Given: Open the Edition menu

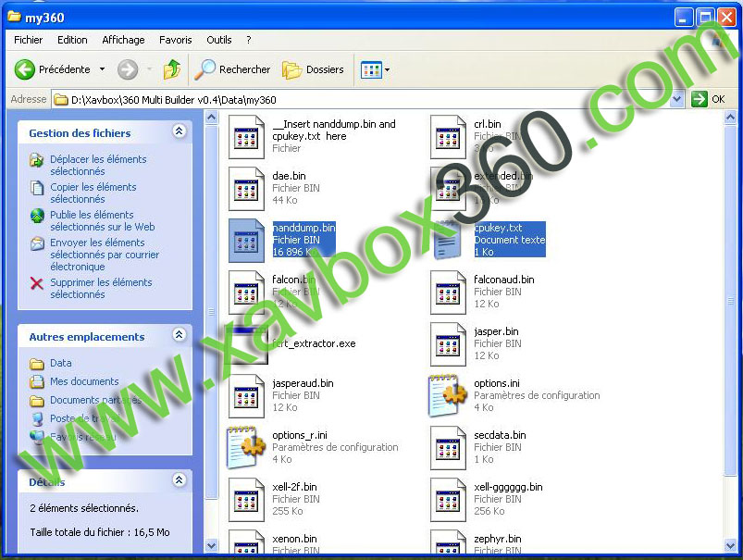Looking at the screenshot, I should click(72, 40).
